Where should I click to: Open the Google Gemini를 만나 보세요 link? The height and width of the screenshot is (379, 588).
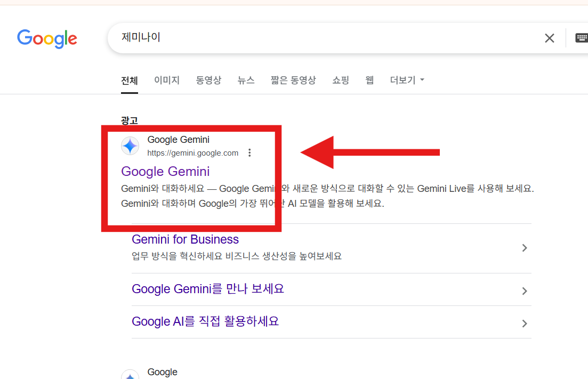[x=208, y=289]
